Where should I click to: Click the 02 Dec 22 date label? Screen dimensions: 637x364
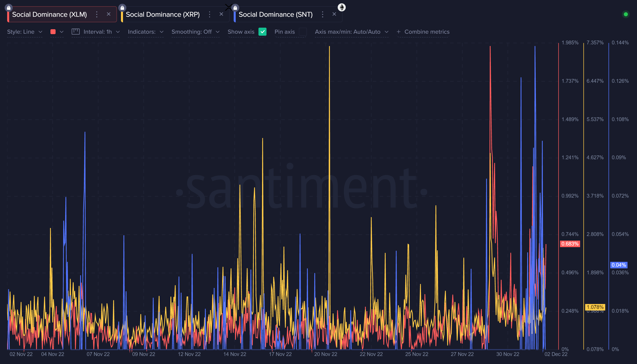point(556,354)
